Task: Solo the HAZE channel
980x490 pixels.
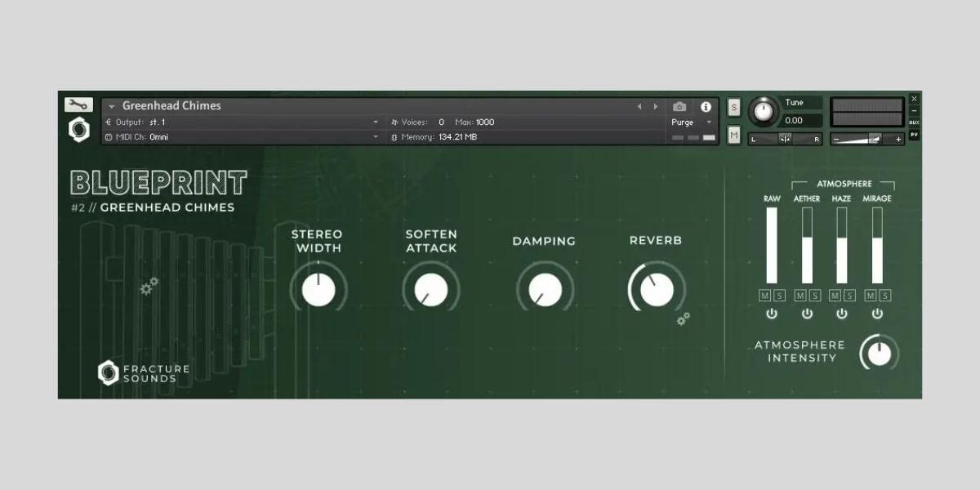Action: 849,295
